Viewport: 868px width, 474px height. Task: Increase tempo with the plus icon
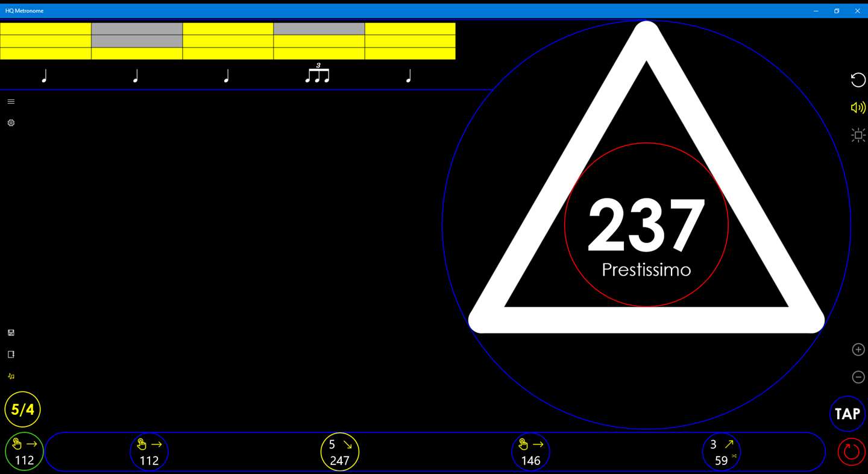point(858,350)
